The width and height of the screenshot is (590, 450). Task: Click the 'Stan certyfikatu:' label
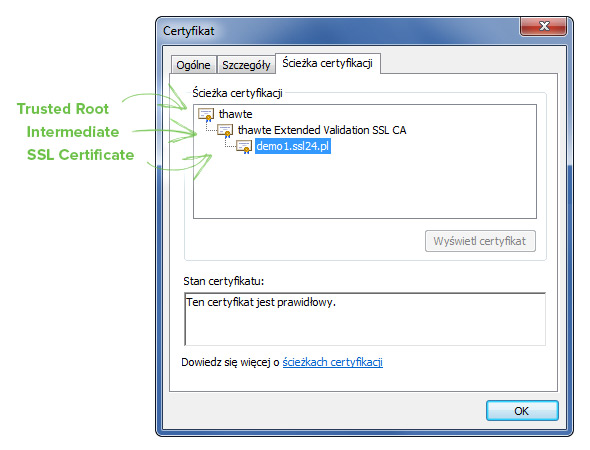pos(224,281)
